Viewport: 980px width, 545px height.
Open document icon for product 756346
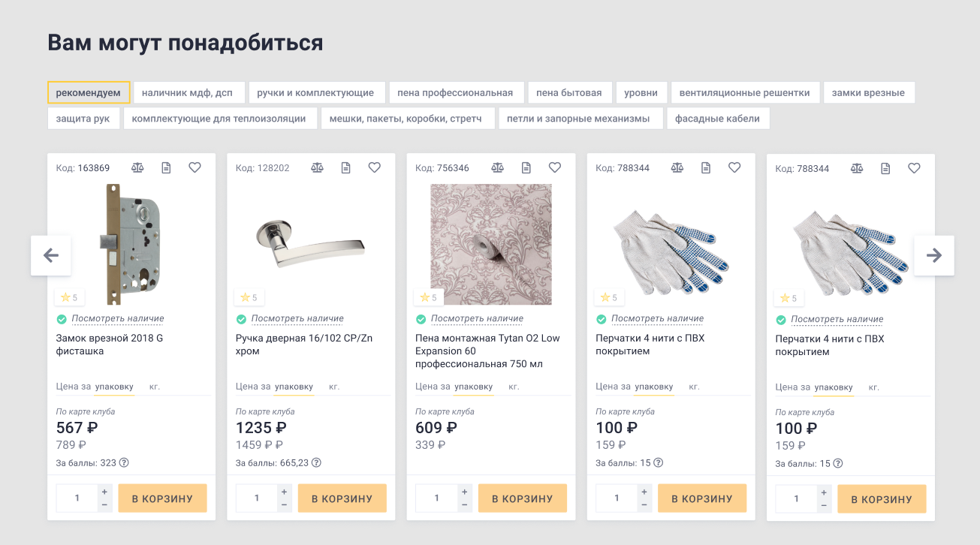[526, 167]
